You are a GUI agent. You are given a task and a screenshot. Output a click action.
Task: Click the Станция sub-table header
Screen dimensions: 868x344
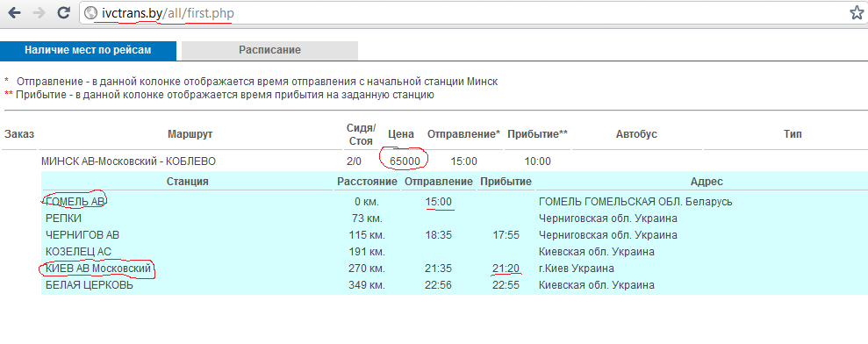(187, 182)
